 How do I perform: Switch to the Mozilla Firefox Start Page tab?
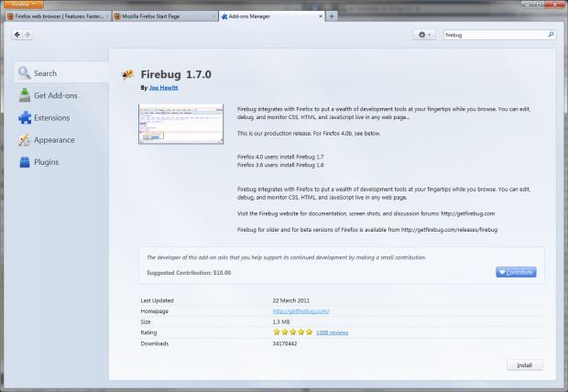pyautogui.click(x=165, y=16)
